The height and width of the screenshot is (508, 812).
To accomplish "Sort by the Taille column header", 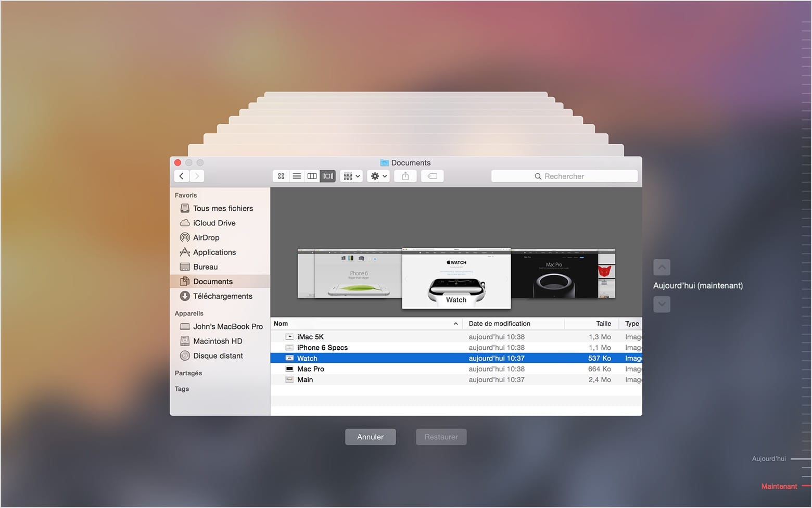I will [x=591, y=323].
